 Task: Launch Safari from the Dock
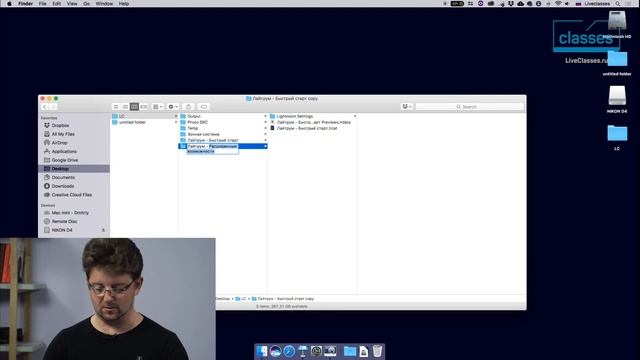tap(289, 351)
